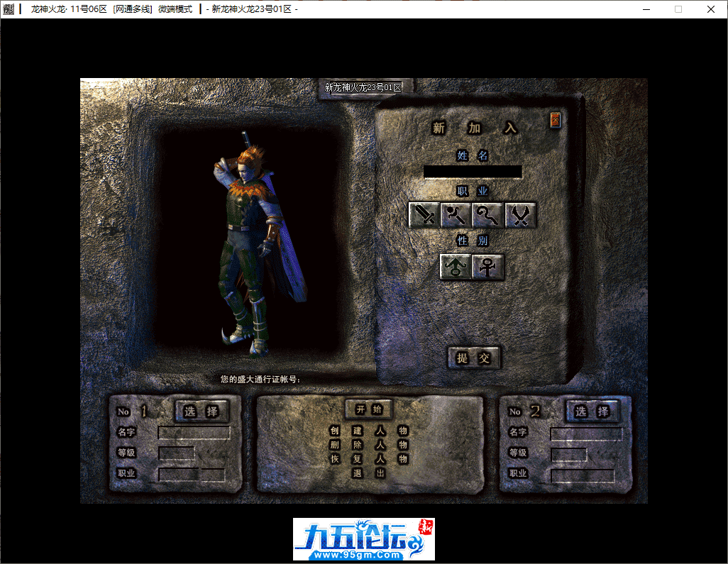Start the game with 开始
The image size is (728, 564).
pyautogui.click(x=369, y=409)
